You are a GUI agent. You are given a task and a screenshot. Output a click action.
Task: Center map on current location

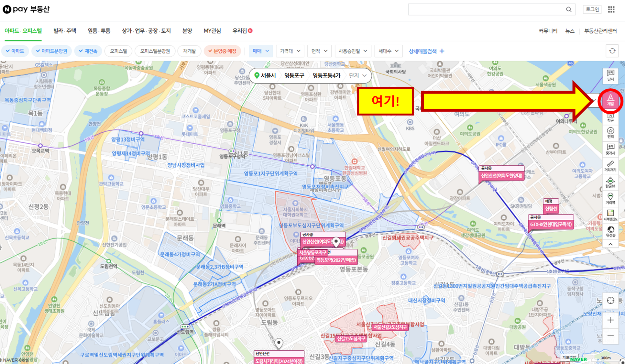click(610, 300)
